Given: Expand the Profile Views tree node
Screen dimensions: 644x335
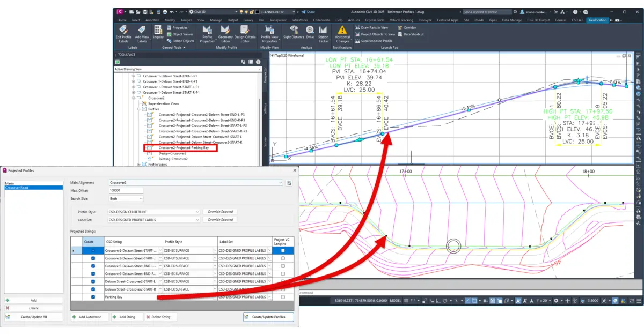Looking at the screenshot, I should 138,165.
